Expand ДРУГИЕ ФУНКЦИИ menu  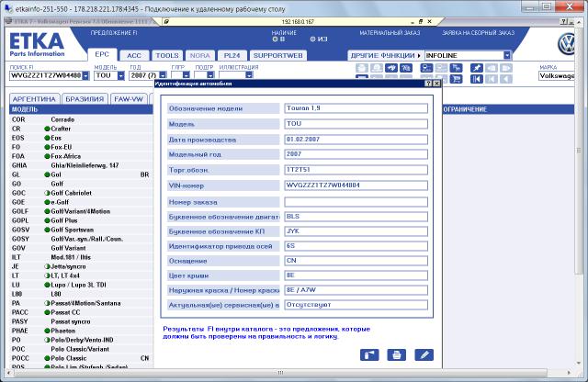[x=386, y=55]
